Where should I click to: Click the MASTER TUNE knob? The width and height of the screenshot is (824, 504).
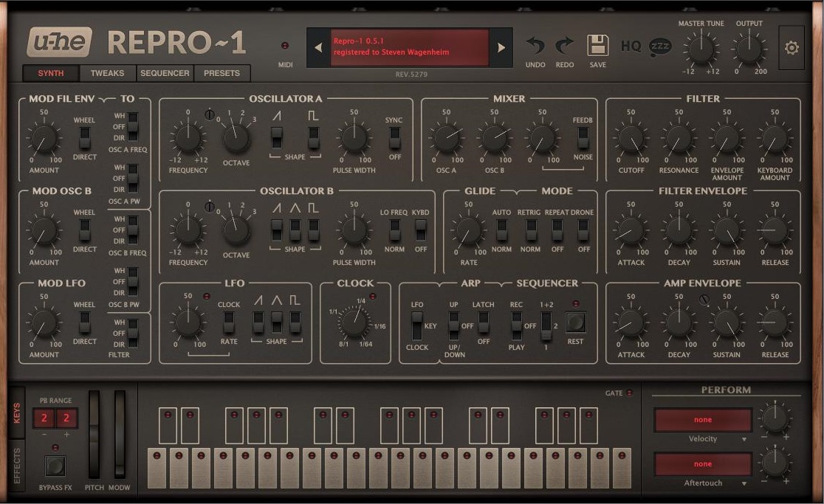pyautogui.click(x=701, y=49)
